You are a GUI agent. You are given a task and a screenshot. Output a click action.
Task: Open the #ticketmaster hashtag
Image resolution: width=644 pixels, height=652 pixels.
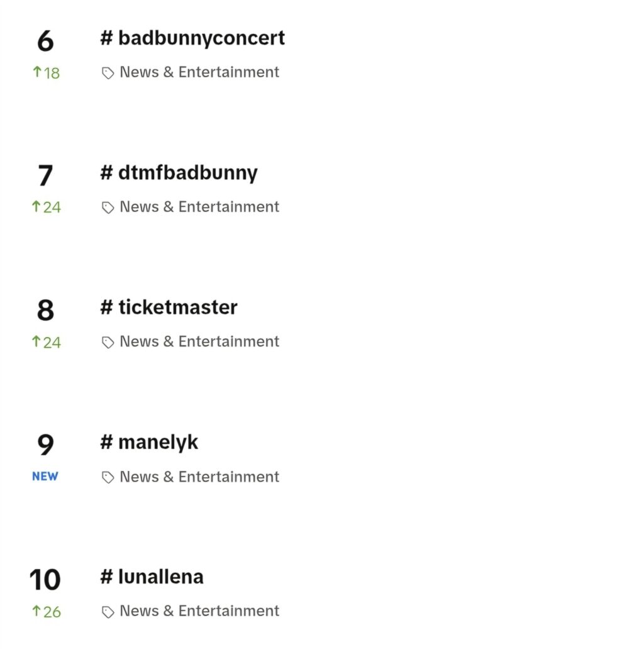(169, 307)
